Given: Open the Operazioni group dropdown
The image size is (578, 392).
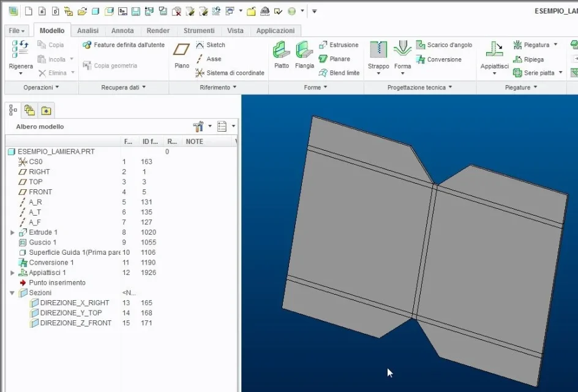Looking at the screenshot, I should click(x=42, y=88).
